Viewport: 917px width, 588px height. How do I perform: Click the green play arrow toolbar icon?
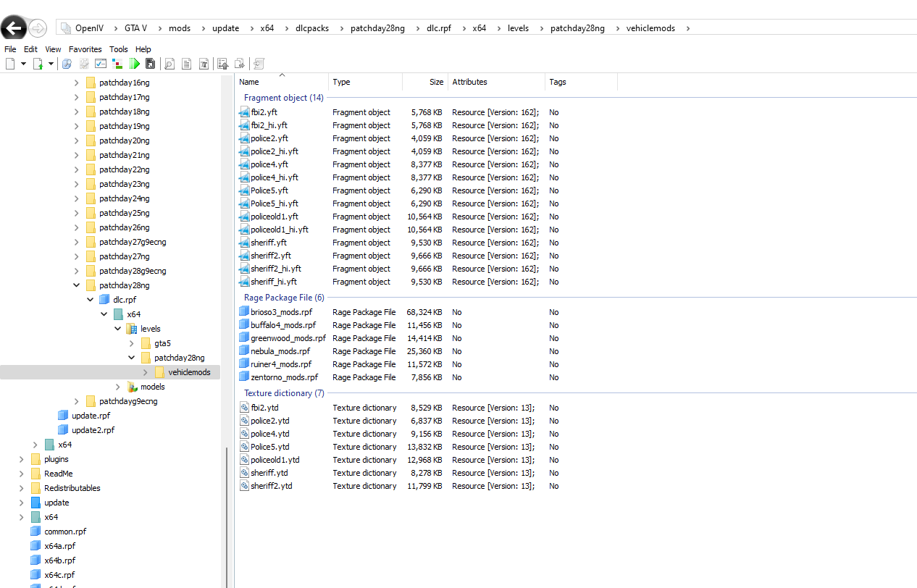[x=135, y=64]
